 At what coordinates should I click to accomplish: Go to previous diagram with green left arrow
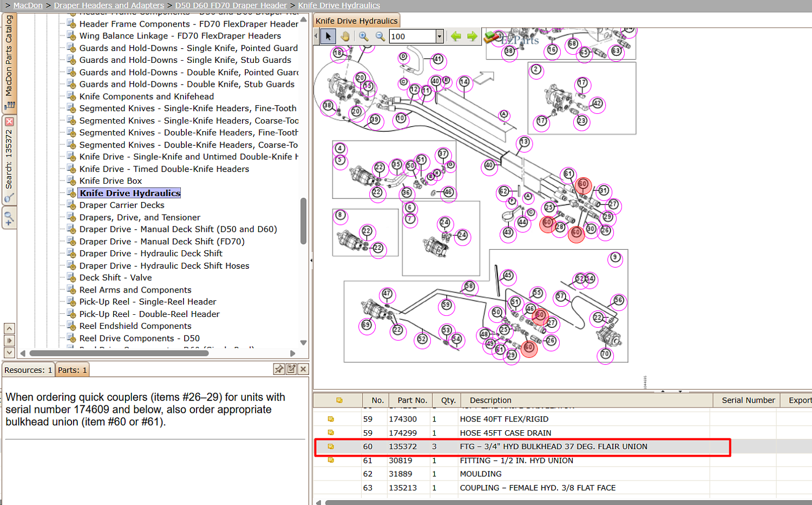[x=456, y=36]
